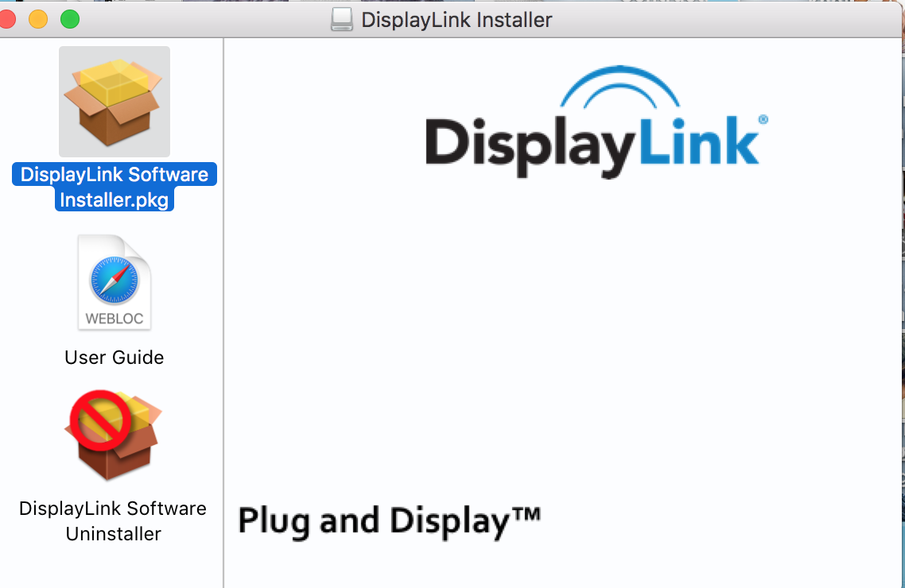Click the DisplayLink Software Installer.pkg file name
The width and height of the screenshot is (905, 588).
tap(115, 187)
